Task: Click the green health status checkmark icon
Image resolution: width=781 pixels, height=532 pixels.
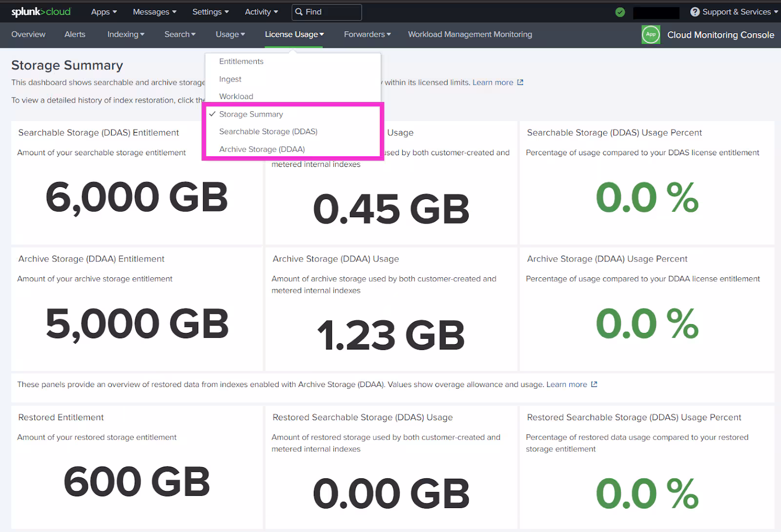Action: pyautogui.click(x=620, y=12)
